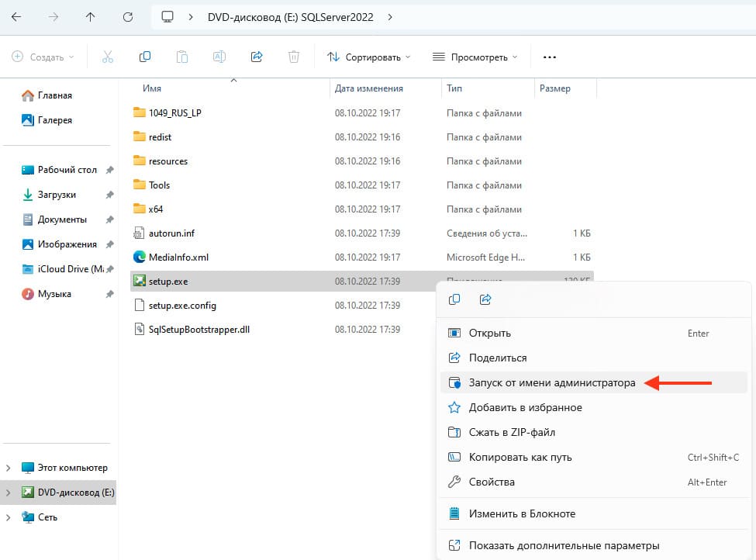Click the Cut scissors icon in toolbar
The width and height of the screenshot is (756, 560).
(x=108, y=57)
